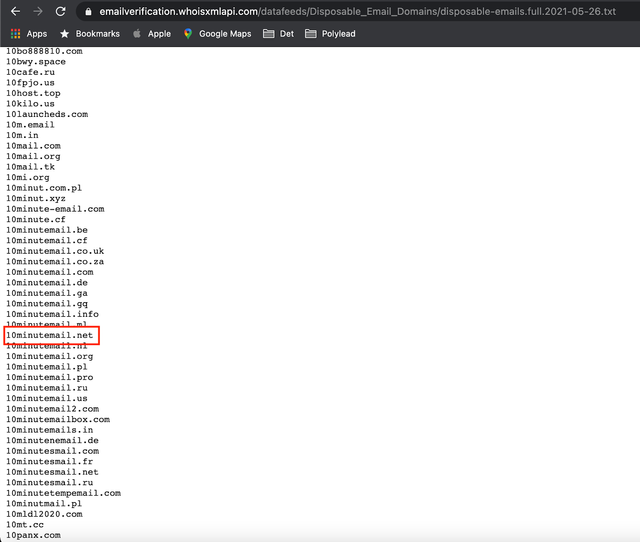Image resolution: width=640 pixels, height=542 pixels.
Task: Select the line 10minutemail.be
Action: pyautogui.click(x=47, y=230)
